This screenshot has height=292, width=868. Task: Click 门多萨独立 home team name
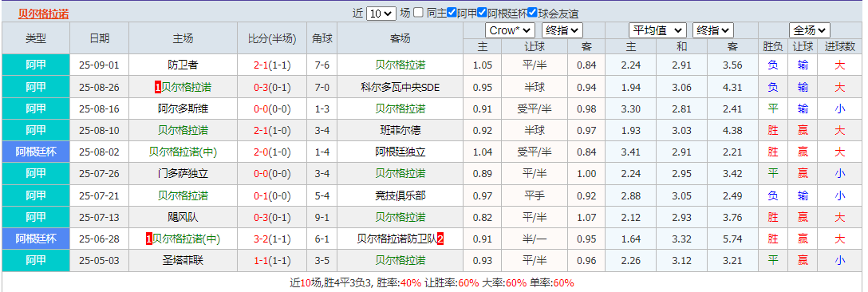pyautogui.click(x=183, y=173)
